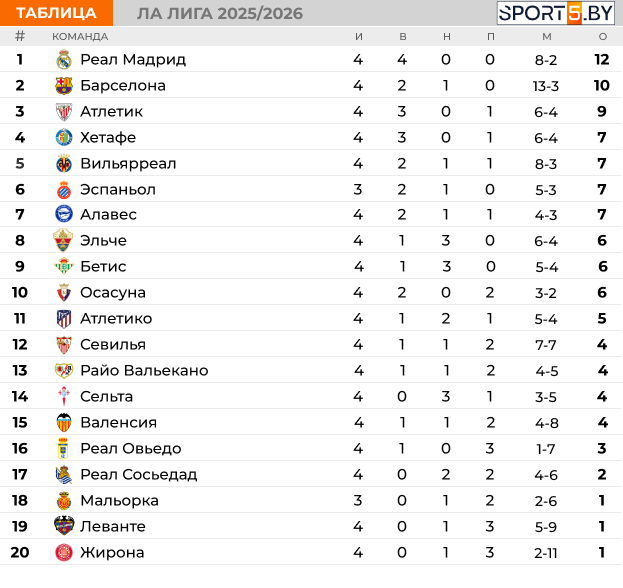Select the Эспаньол team name
Image resolution: width=623 pixels, height=588 pixels.
[x=118, y=190]
